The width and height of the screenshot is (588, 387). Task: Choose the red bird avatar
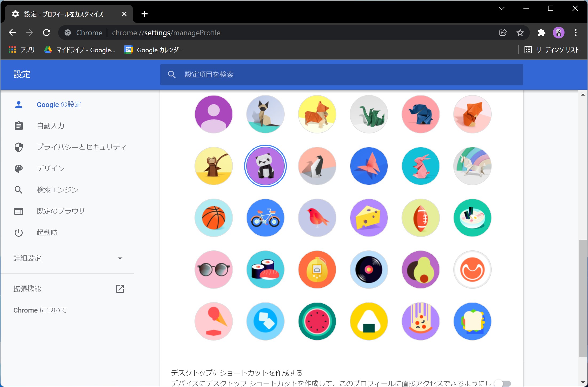[x=317, y=218]
